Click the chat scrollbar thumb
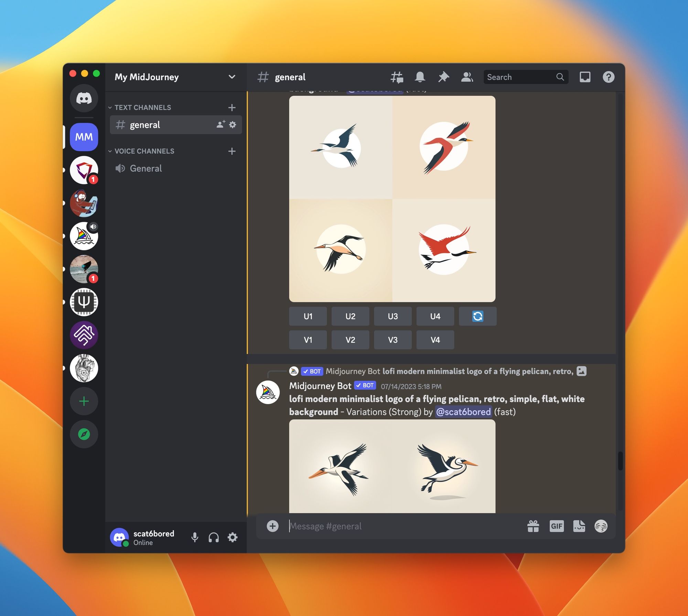The height and width of the screenshot is (616, 688). point(620,461)
